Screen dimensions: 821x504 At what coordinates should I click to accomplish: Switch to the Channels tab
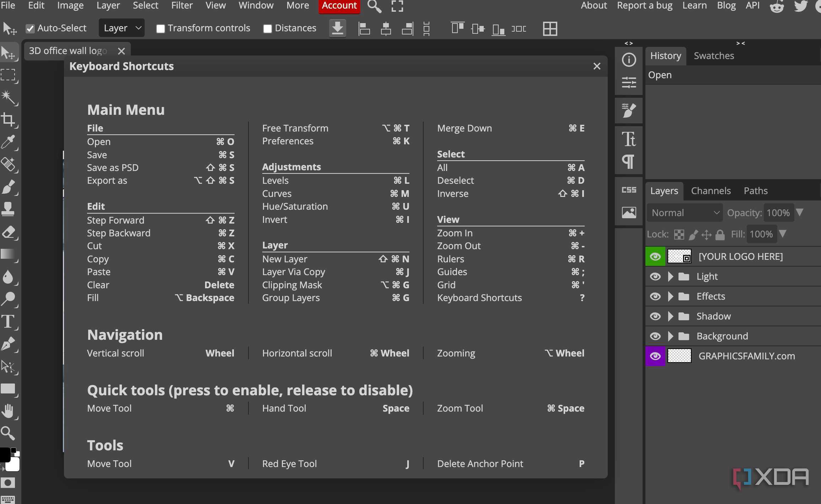point(711,191)
